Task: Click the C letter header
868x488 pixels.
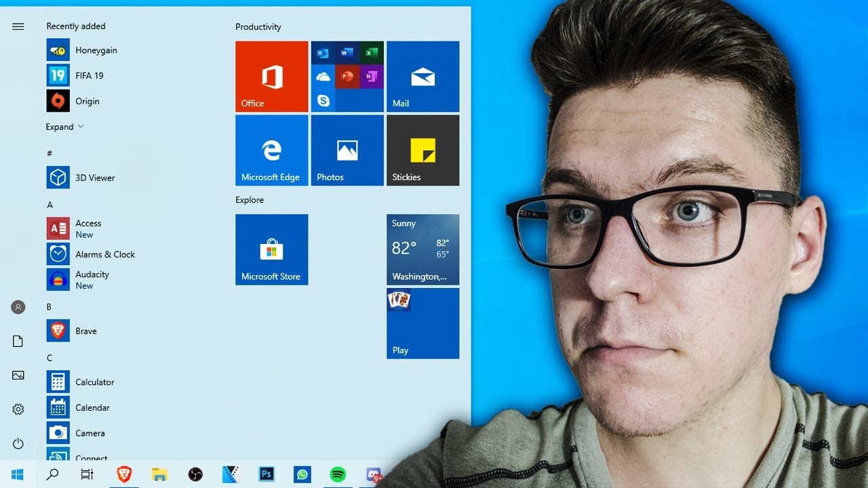Action: coord(50,358)
